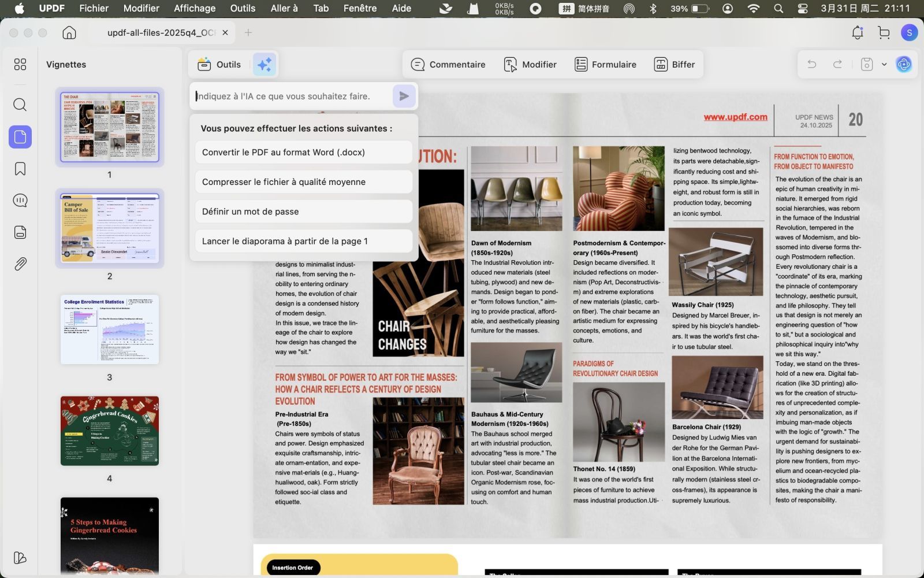Click the home icon in tab bar
This screenshot has width=924, height=578.
click(x=69, y=32)
